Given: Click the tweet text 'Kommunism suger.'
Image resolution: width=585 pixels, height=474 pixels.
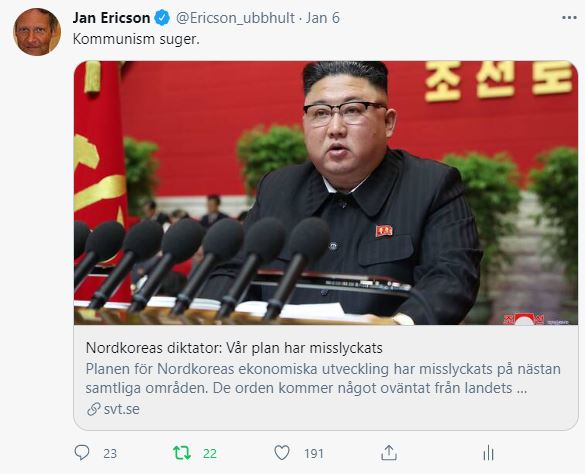Looking at the screenshot, I should 136,39.
